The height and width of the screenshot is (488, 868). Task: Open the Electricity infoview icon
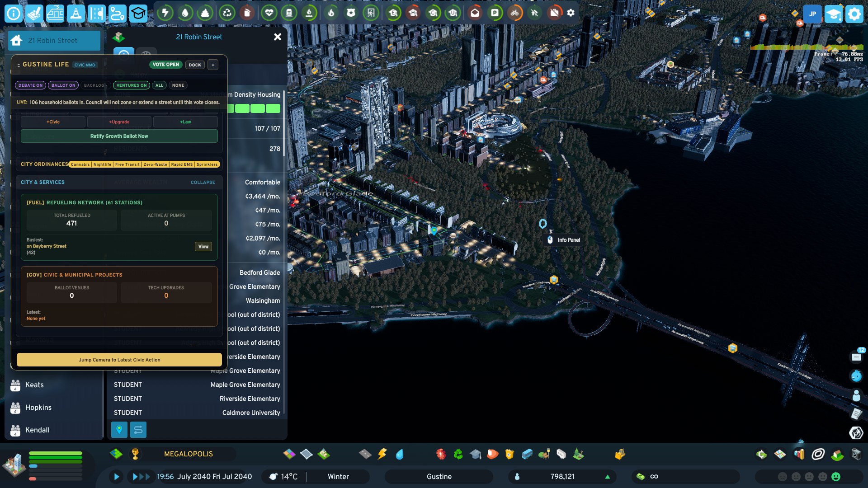click(165, 13)
